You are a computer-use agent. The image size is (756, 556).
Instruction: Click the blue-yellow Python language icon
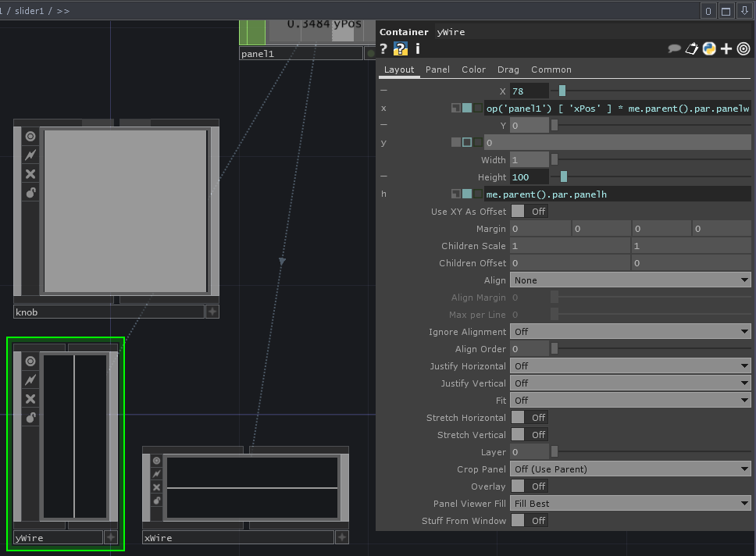709,48
